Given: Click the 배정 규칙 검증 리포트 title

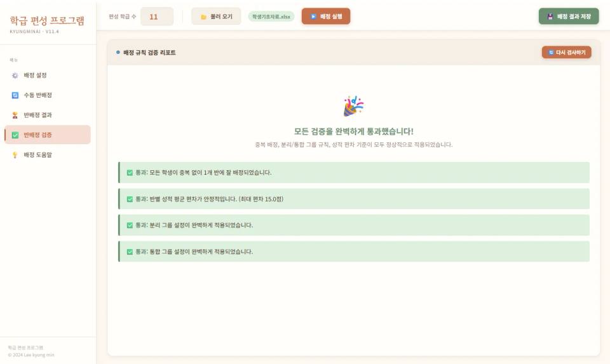Looking at the screenshot, I should [x=149, y=53].
